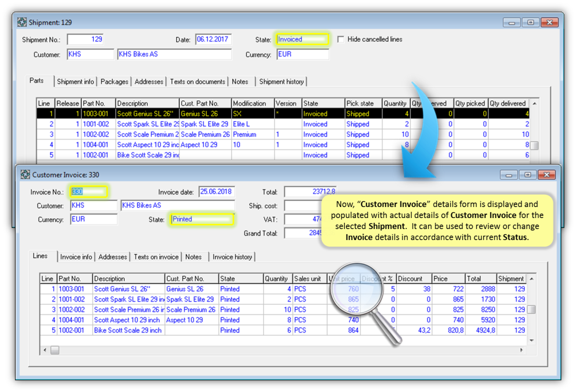Click the invoice table scroll-right arrow
The height and width of the screenshot is (392, 576).
(x=521, y=350)
